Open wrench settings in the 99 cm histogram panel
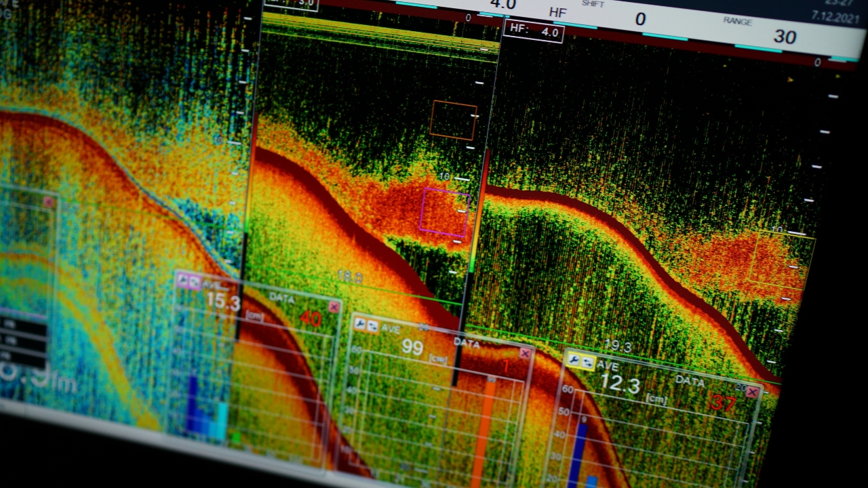The image size is (868, 488). tap(359, 325)
